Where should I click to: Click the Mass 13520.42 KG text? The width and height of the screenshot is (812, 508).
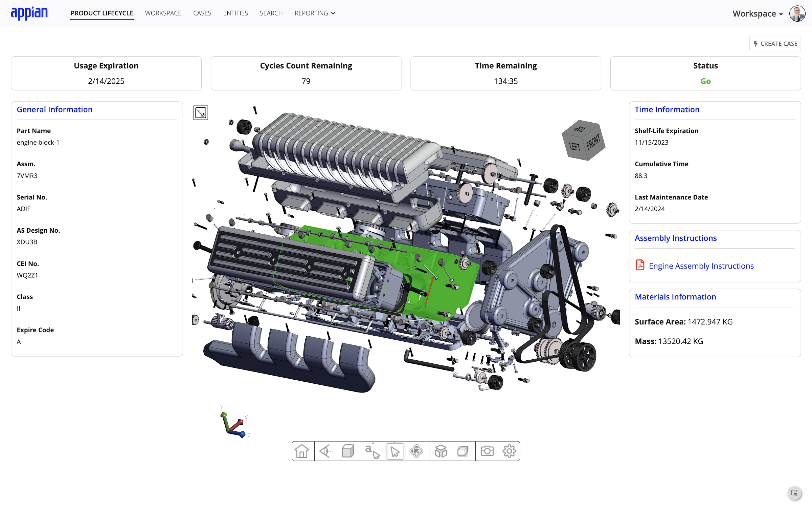(669, 341)
